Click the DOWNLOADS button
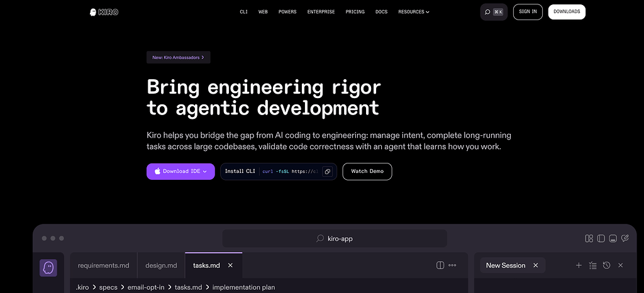This screenshot has width=644, height=293. (567, 12)
